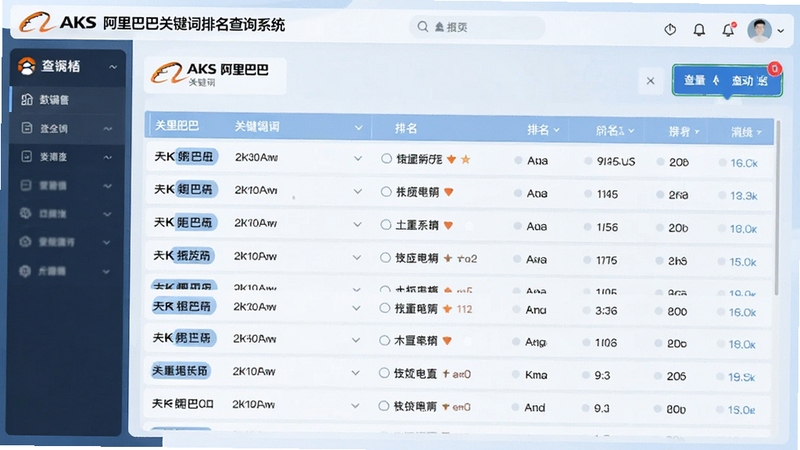Click the orange heart in the 1108 row

point(447,341)
